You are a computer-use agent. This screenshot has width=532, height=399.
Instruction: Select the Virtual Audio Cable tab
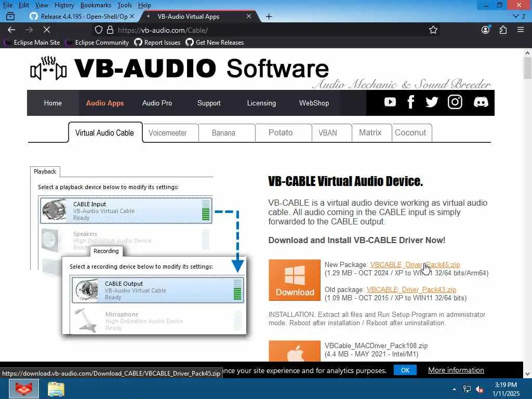click(105, 132)
